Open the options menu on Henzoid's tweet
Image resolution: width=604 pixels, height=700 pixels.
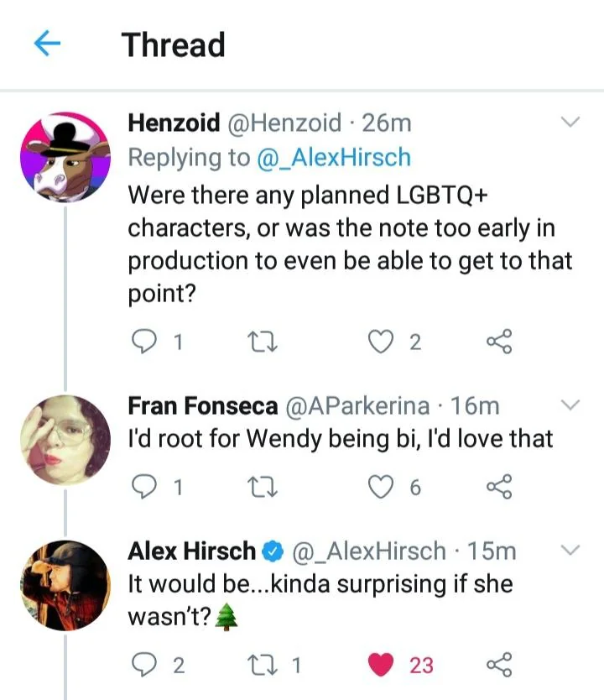pyautogui.click(x=571, y=122)
